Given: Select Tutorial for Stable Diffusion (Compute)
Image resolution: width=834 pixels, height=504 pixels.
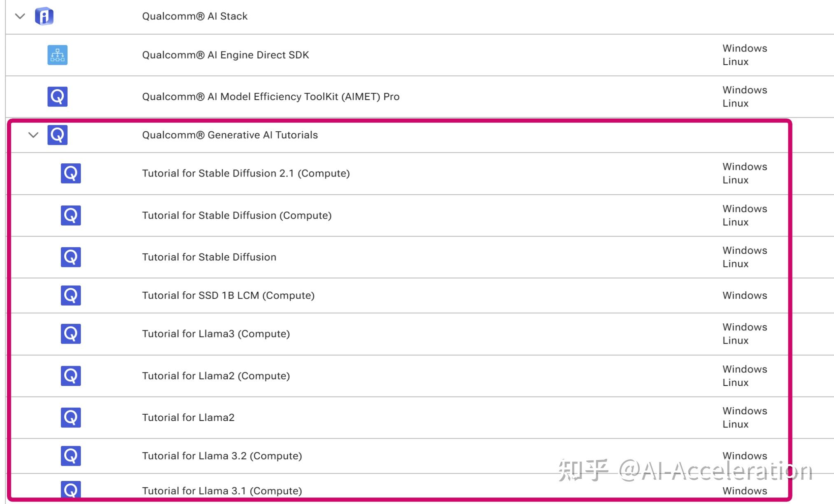Looking at the screenshot, I should tap(237, 216).
